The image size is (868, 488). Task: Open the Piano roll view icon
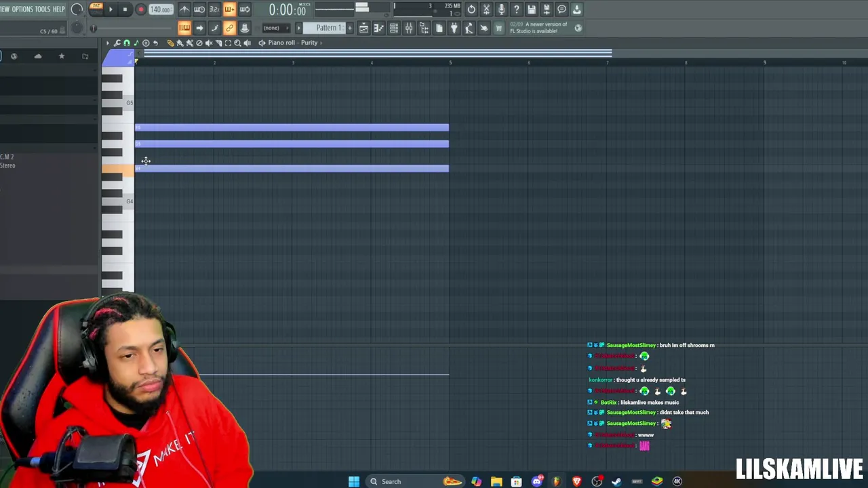coord(378,28)
